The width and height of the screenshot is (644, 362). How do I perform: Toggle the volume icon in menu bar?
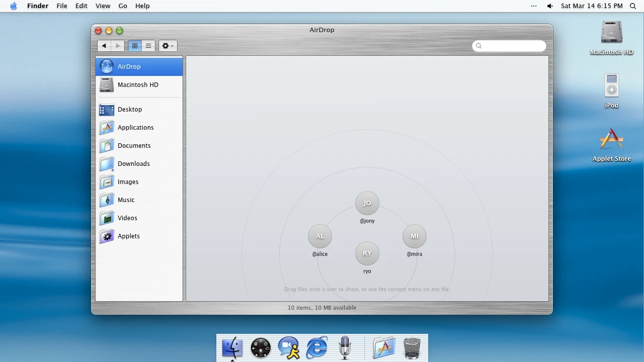550,6
